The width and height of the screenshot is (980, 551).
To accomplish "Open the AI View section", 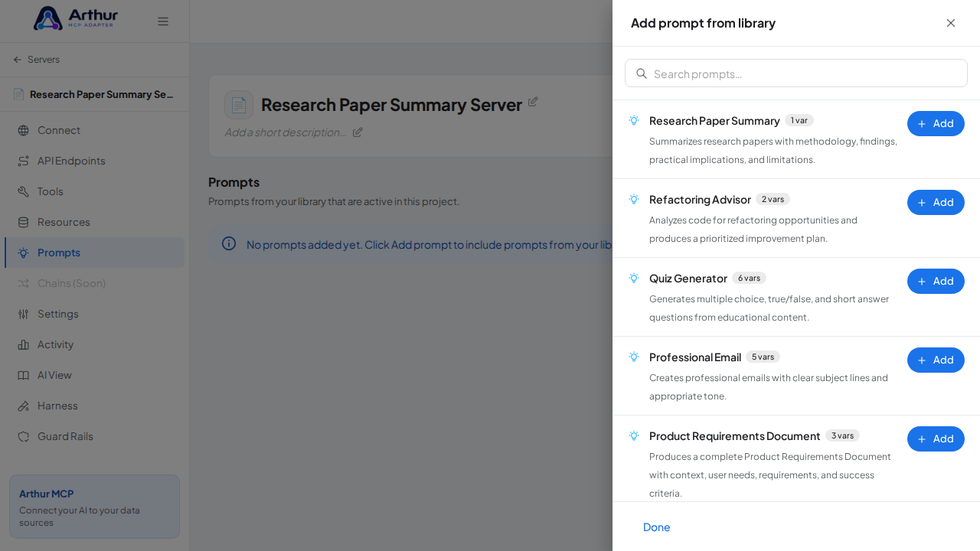I will click(94, 375).
